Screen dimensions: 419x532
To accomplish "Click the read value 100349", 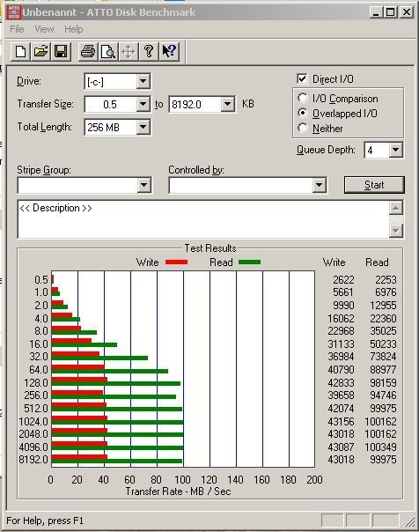I will (x=380, y=447).
